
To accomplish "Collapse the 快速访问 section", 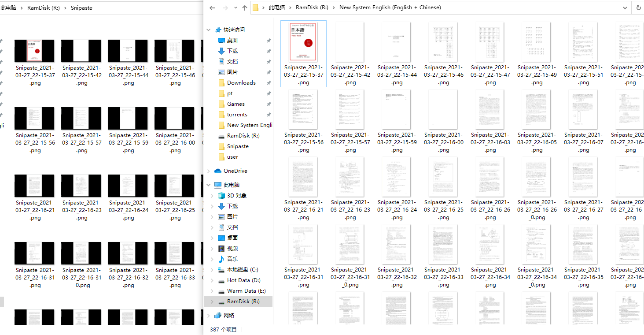I will pos(209,30).
